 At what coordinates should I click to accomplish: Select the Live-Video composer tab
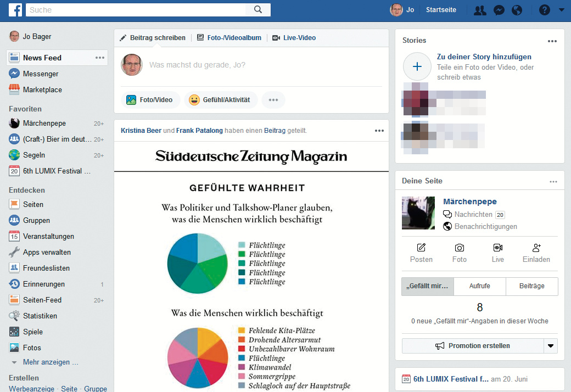[x=294, y=38]
